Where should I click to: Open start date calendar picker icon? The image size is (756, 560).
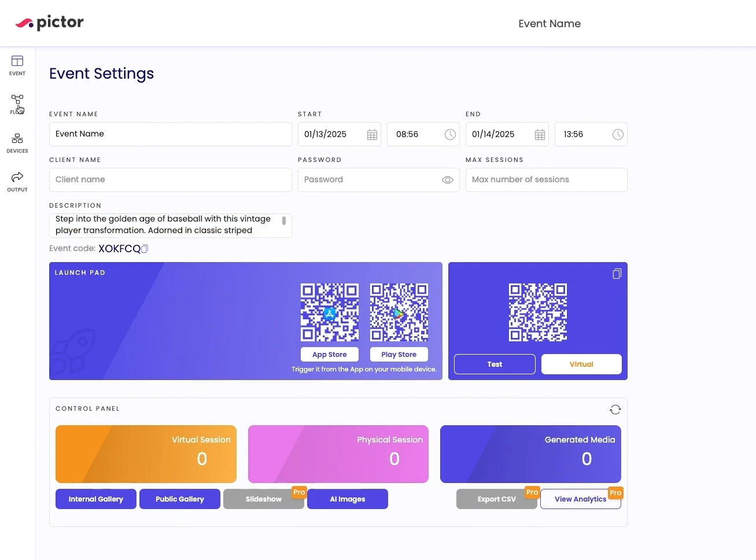(x=372, y=135)
